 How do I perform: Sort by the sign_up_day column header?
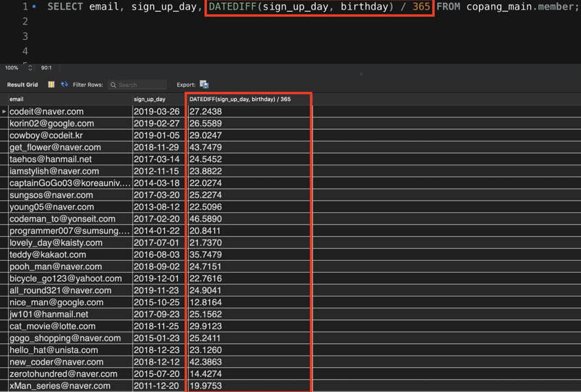(x=158, y=100)
